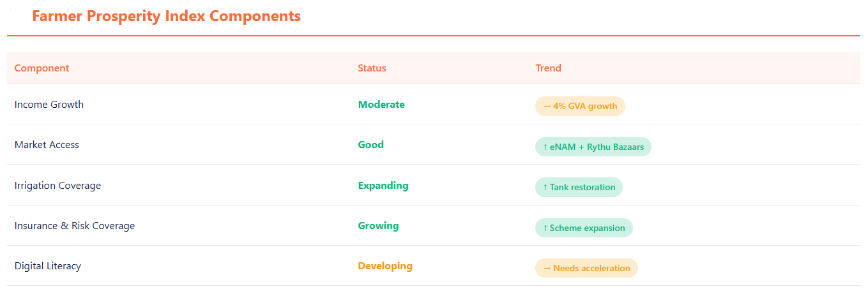Click the Scheme expansion trend badge

pos(584,228)
